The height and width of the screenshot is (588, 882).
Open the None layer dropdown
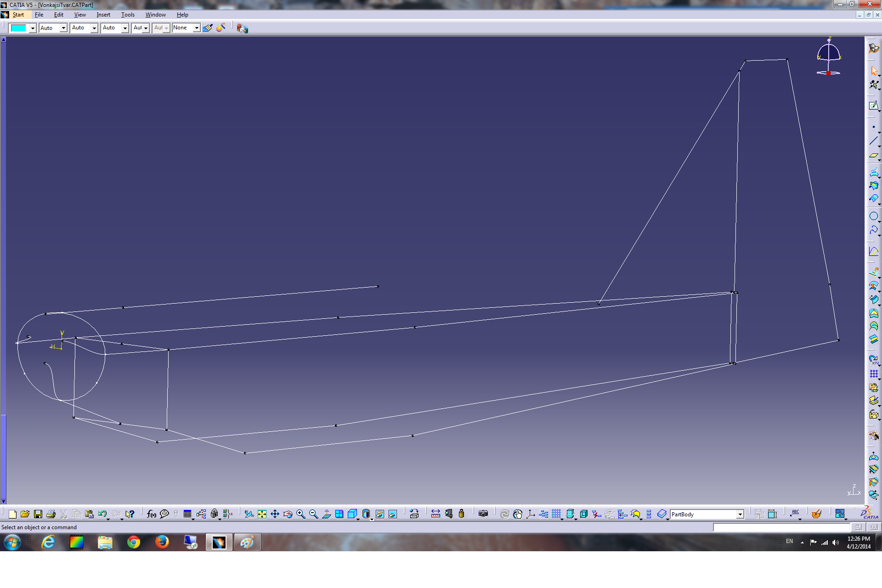click(x=196, y=28)
